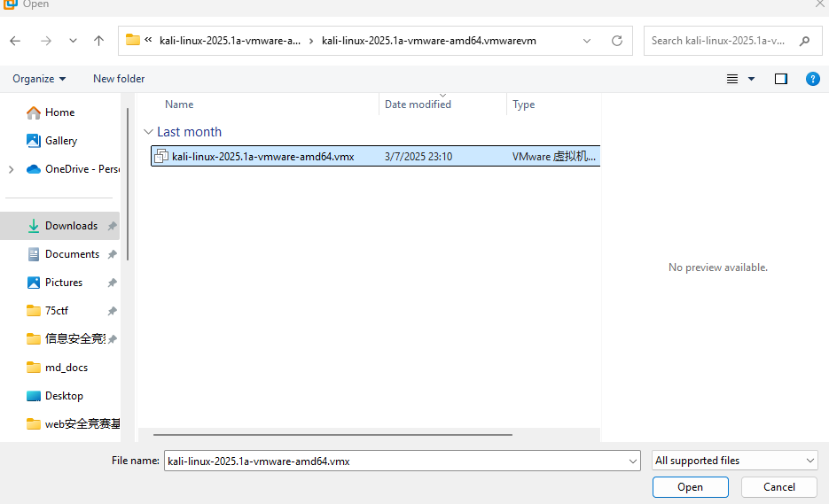Expand the OneDrive tree node arrow
Image resolution: width=829 pixels, height=504 pixels.
pyautogui.click(x=12, y=169)
